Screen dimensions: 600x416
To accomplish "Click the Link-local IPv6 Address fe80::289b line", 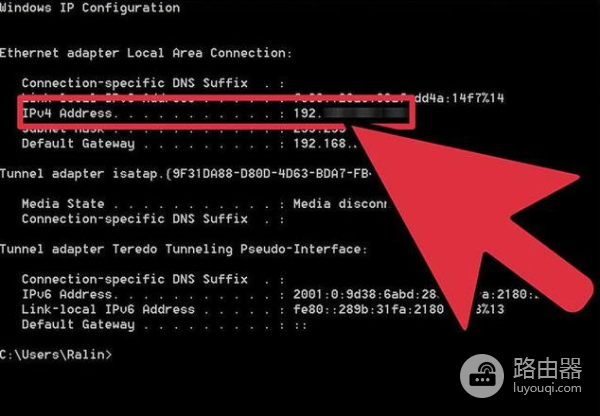I will [263, 309].
